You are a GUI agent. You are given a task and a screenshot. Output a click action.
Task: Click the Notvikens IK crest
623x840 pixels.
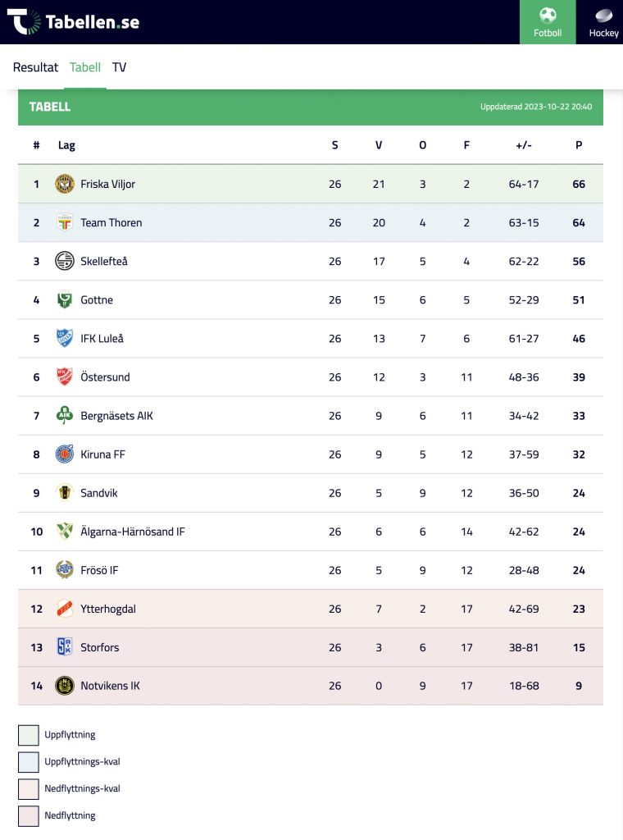(65, 685)
